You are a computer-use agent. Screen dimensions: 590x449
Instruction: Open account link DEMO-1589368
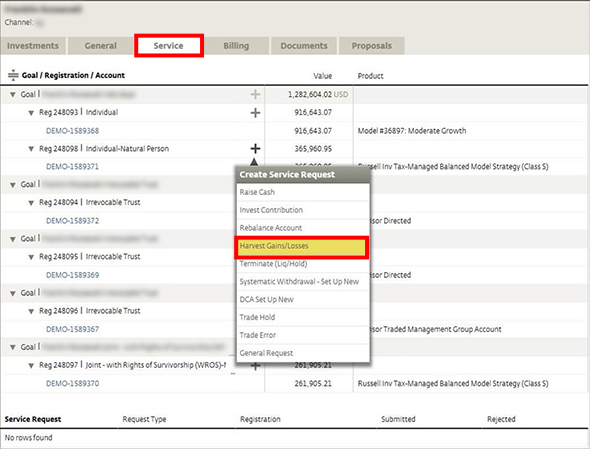(73, 131)
